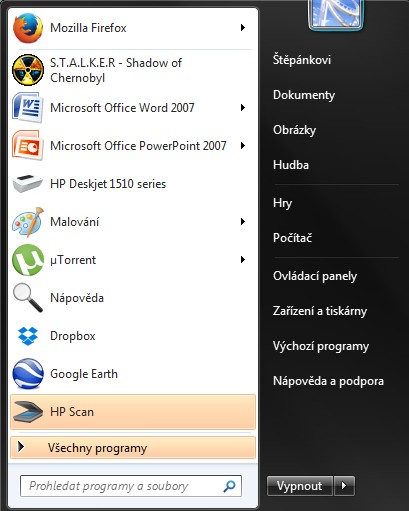Click the Google Earth globe icon
This screenshot has height=511, width=409.
28,374
